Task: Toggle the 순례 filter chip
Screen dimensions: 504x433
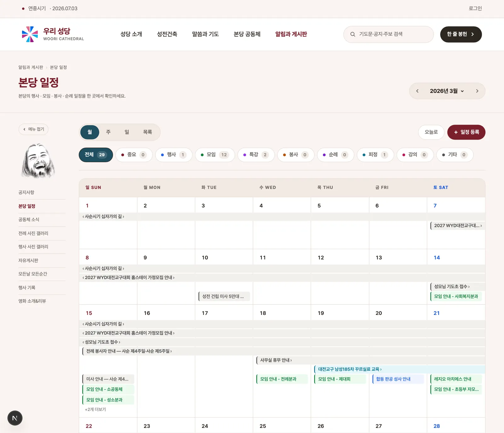Action: pos(335,155)
